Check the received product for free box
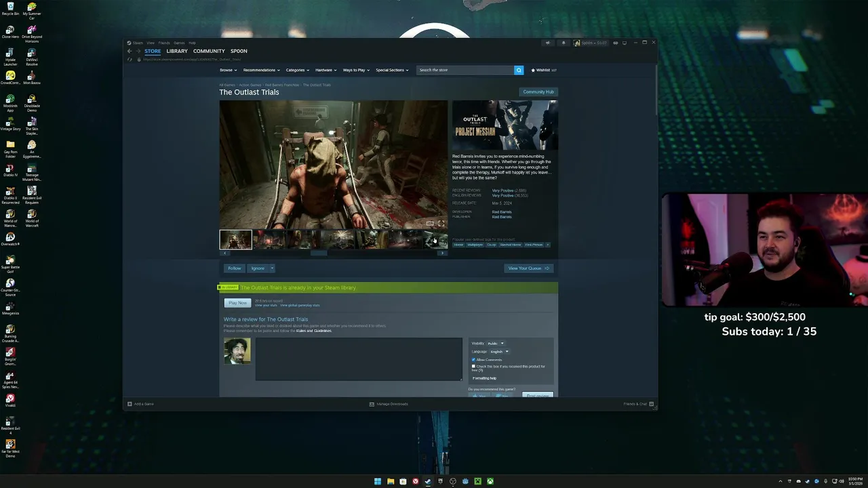 [474, 367]
